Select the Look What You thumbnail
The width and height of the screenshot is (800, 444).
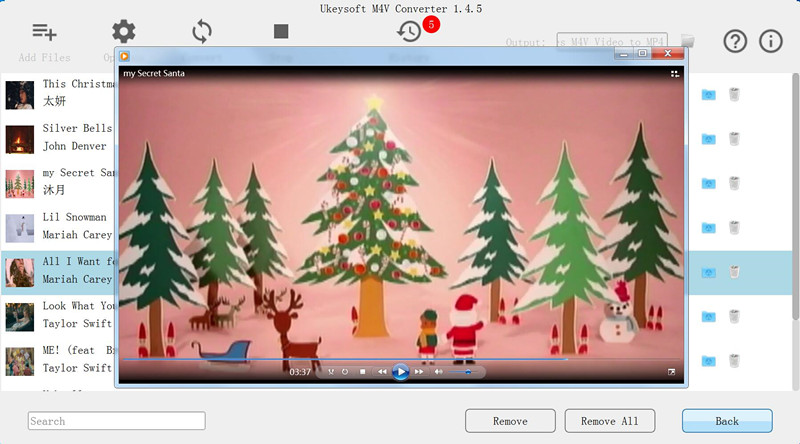click(20, 316)
